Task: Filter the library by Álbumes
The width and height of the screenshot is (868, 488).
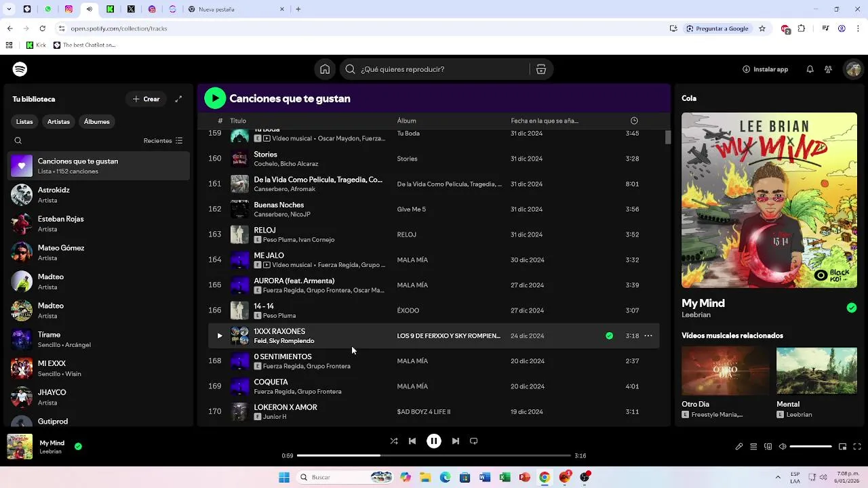Action: click(x=97, y=121)
